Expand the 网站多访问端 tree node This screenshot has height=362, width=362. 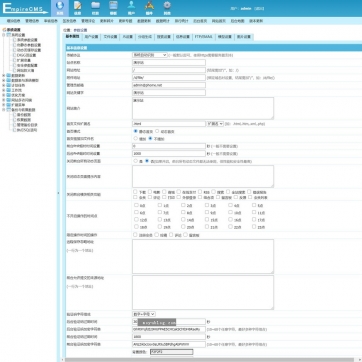[4, 100]
